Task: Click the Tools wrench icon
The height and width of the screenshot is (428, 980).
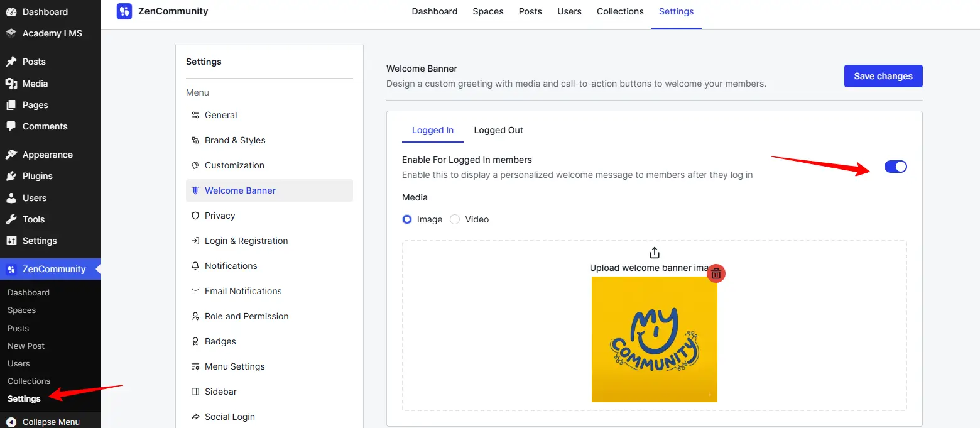Action: pyautogui.click(x=11, y=219)
